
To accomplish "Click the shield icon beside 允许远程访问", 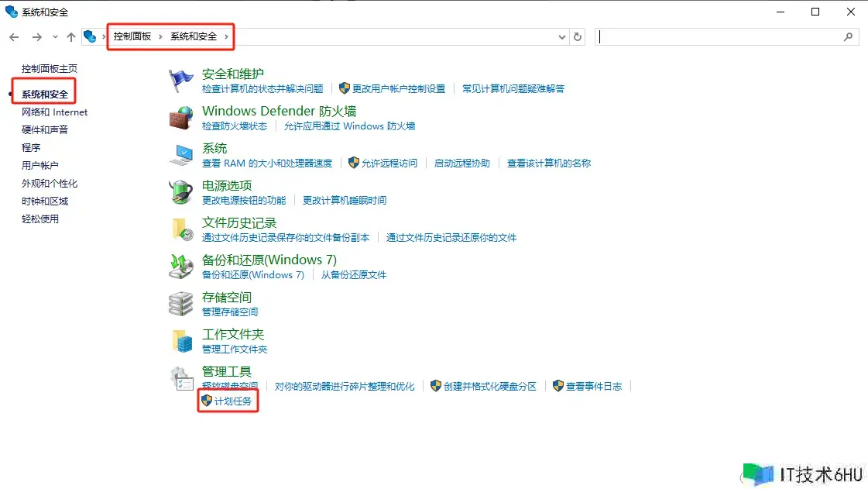I will click(x=353, y=163).
